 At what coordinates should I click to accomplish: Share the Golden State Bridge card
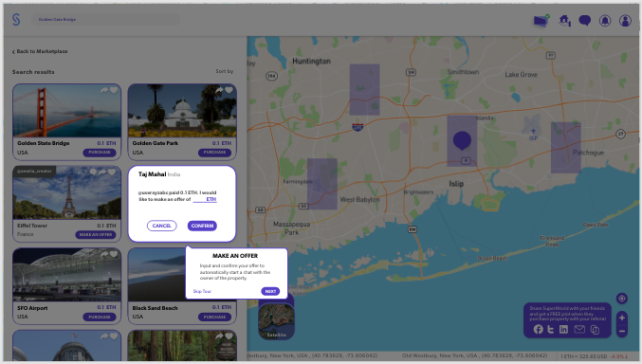(x=104, y=90)
